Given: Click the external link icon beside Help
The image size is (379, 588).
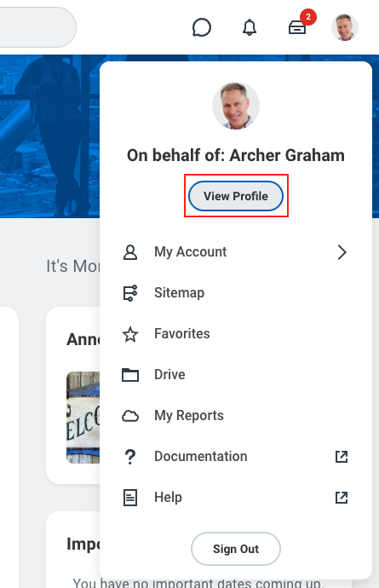Looking at the screenshot, I should 342,498.
